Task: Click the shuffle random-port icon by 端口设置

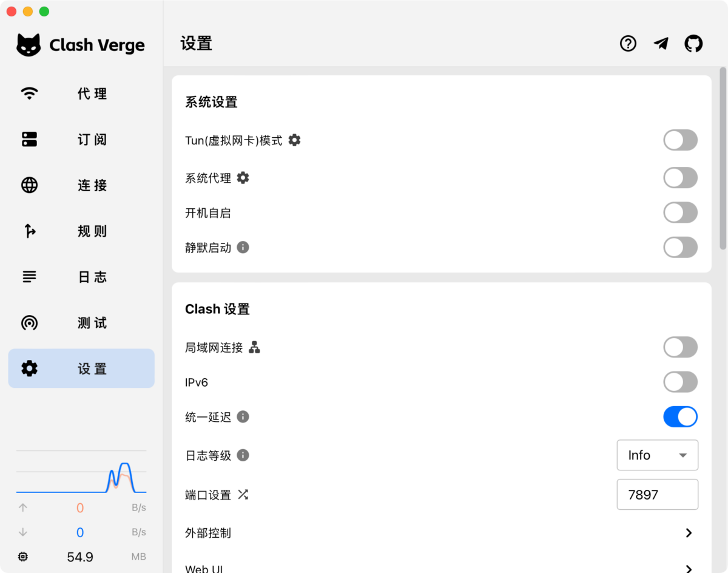Action: pyautogui.click(x=243, y=495)
